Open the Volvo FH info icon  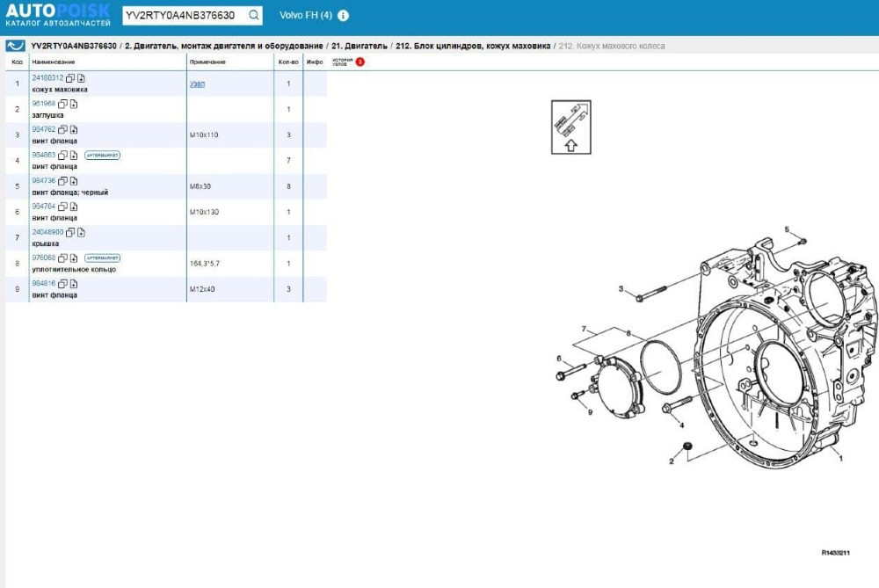tap(343, 16)
